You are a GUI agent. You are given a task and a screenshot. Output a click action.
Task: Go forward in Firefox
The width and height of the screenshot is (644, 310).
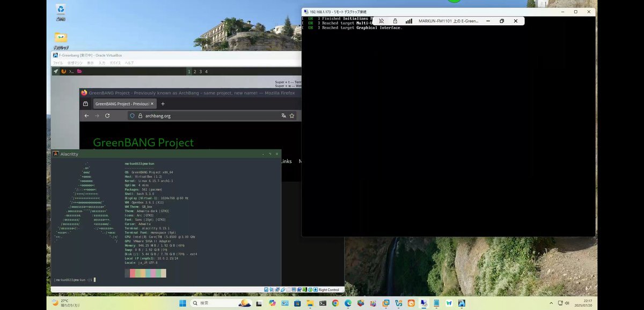[97, 116]
